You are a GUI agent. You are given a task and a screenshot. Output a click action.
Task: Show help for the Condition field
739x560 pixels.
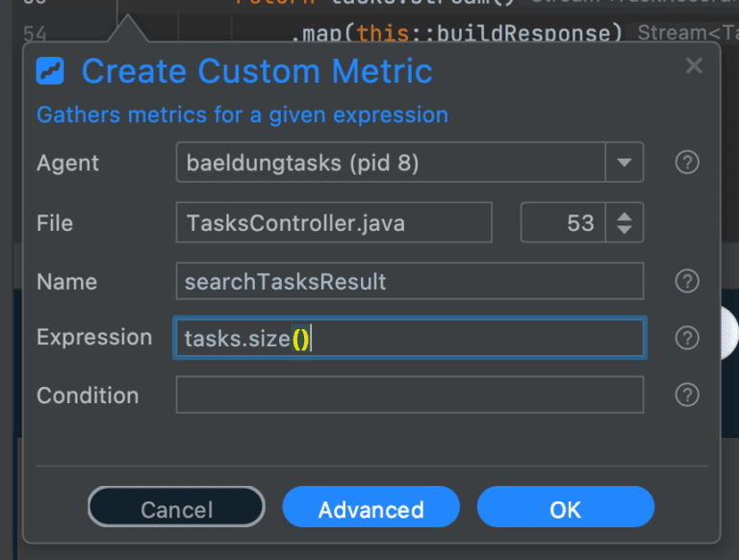[x=686, y=395]
